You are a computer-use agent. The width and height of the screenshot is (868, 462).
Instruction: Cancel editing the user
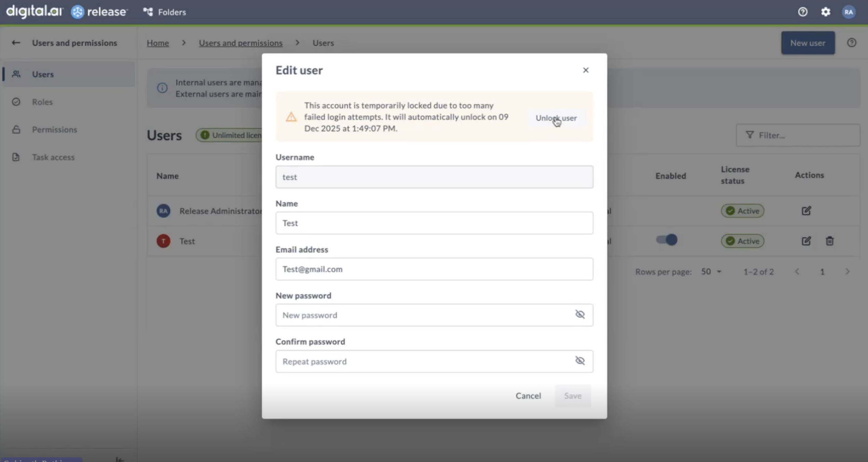528,395
